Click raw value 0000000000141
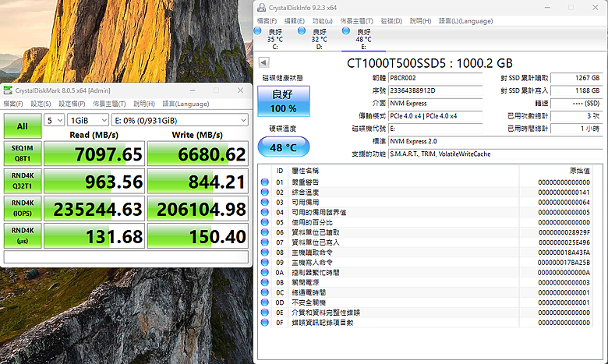The height and width of the screenshot is (364, 608). point(564,192)
